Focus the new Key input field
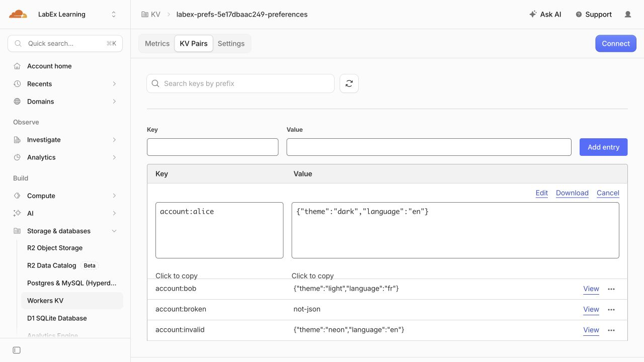The image size is (644, 362). tap(212, 147)
